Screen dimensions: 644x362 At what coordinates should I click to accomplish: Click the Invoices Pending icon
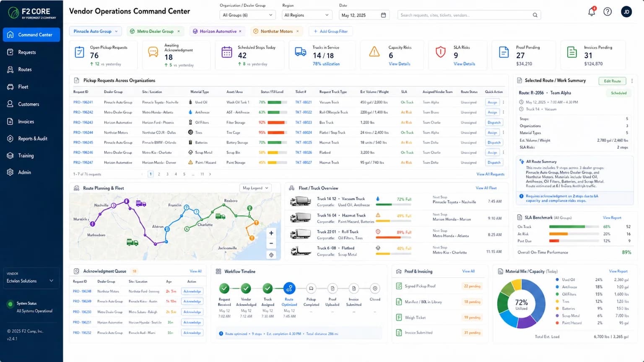(572, 52)
